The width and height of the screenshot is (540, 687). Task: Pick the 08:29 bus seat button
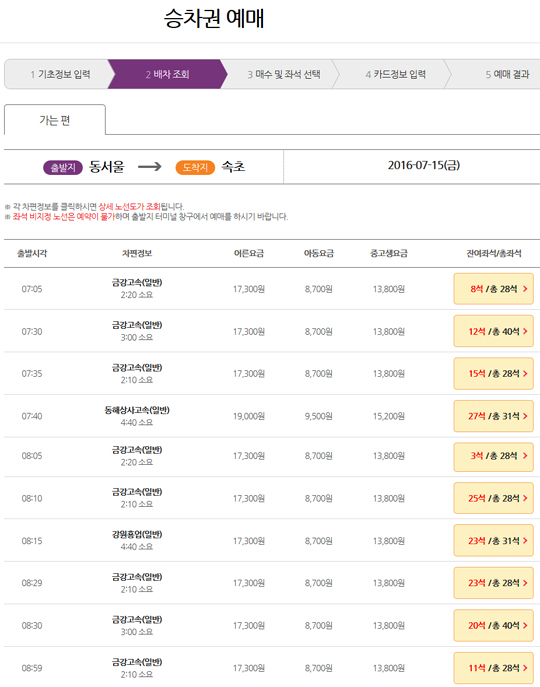(x=494, y=583)
